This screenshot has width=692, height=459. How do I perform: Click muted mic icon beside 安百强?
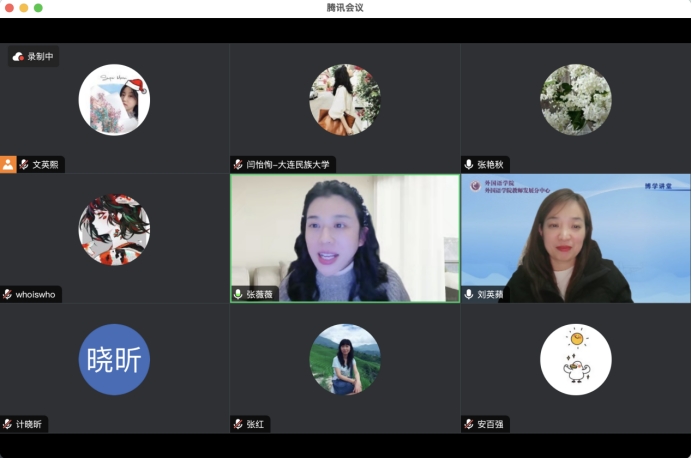coord(469,424)
